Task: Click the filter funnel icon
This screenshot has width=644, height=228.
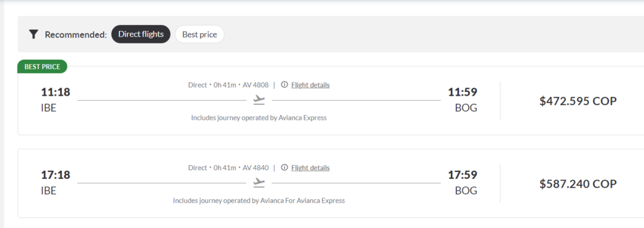Action: [x=34, y=34]
